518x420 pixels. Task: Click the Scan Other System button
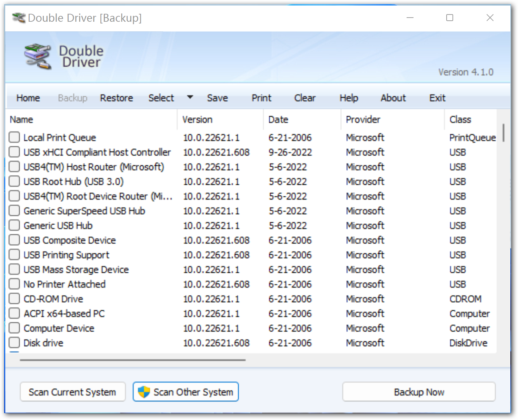[x=186, y=392]
